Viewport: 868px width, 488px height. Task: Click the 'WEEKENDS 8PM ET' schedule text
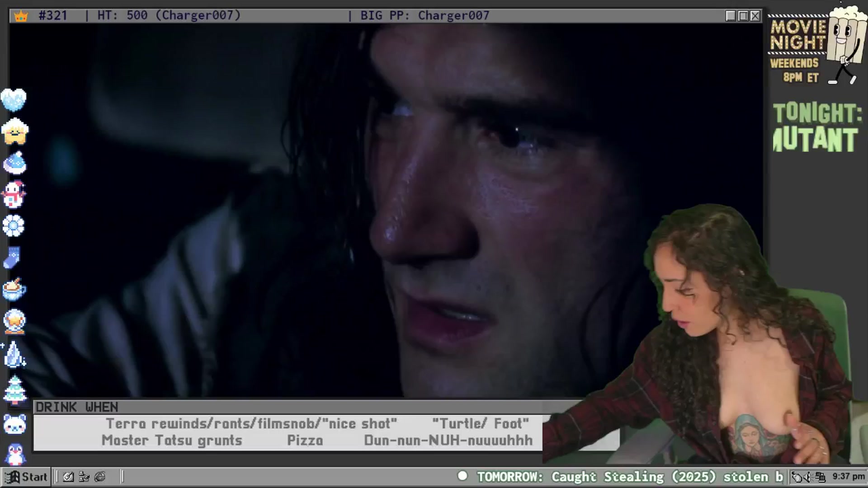pos(795,70)
